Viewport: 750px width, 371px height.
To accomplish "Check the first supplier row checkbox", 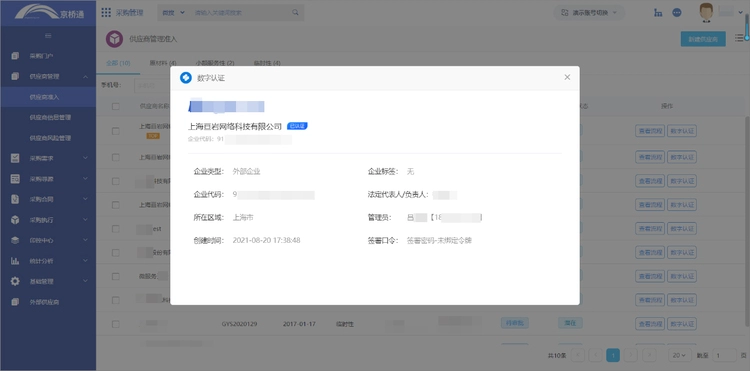I will (x=116, y=131).
